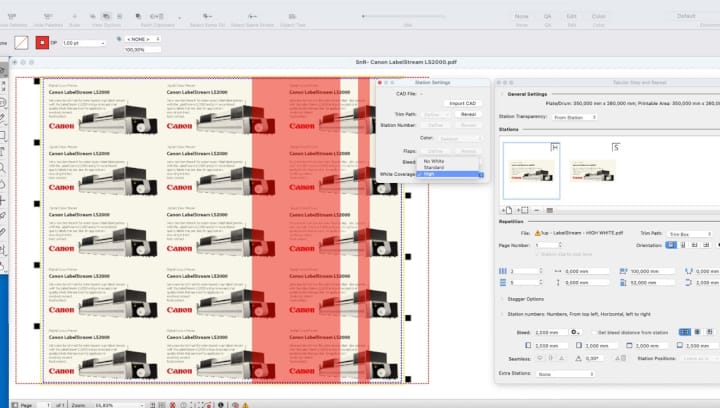
Task: Click remove station minus icon
Action: click(x=537, y=210)
